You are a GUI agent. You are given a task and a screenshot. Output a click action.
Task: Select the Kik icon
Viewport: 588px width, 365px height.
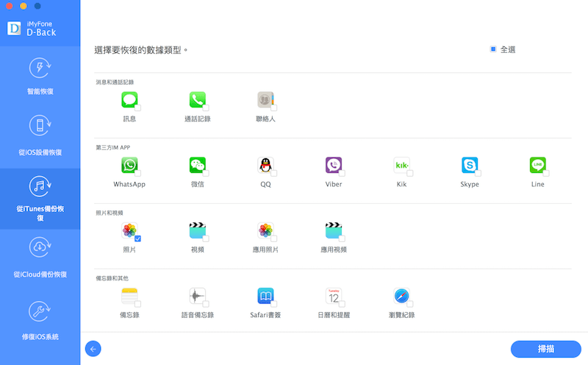tap(401, 165)
